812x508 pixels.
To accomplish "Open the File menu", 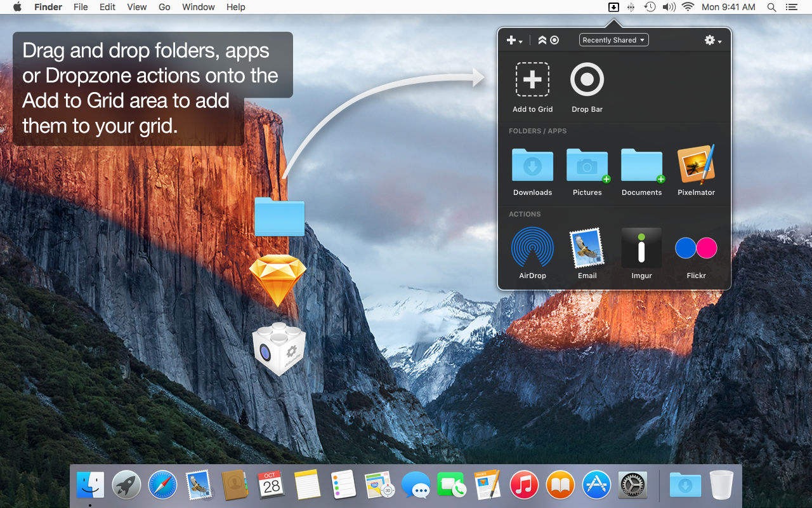I will pos(81,7).
